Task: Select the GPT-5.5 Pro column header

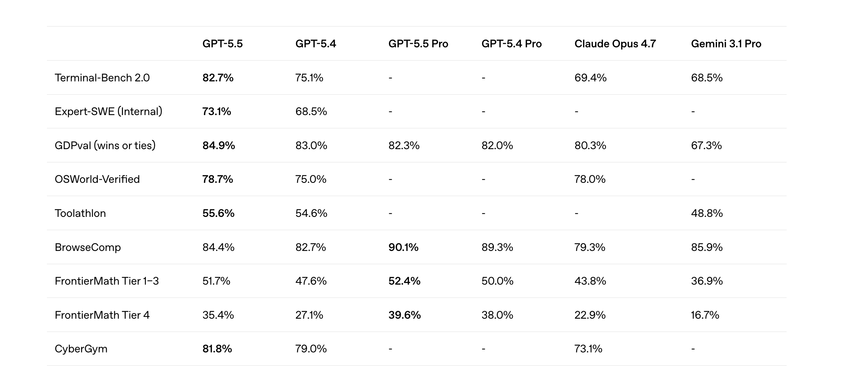Action: pyautogui.click(x=418, y=44)
